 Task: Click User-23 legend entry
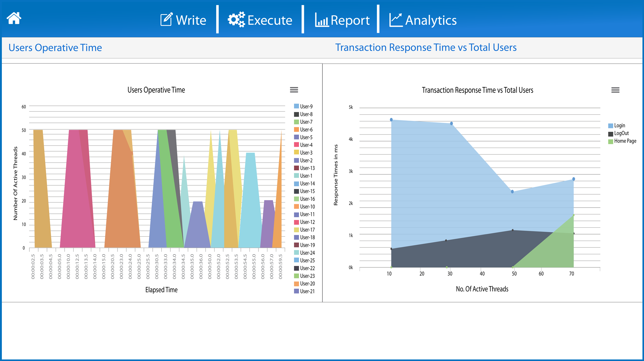coord(305,276)
